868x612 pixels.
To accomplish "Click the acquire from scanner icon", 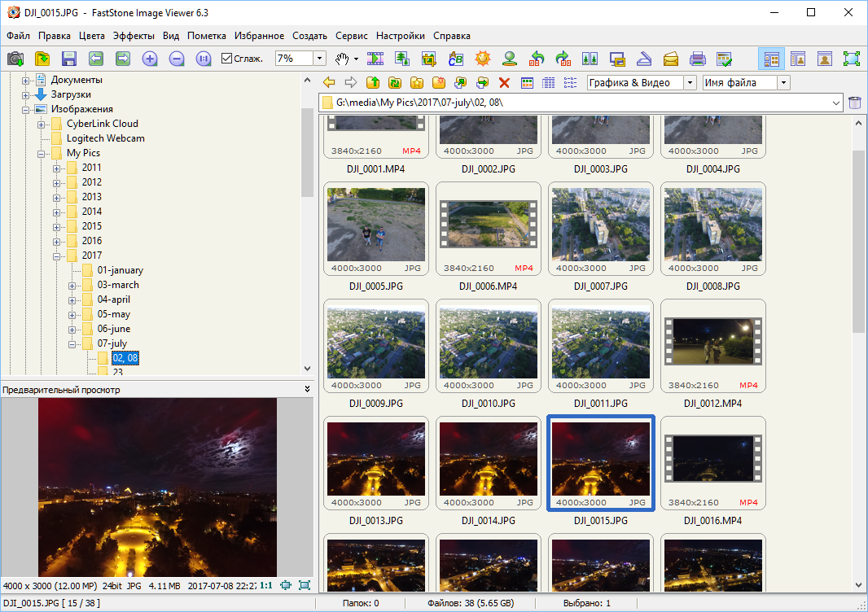I will click(x=643, y=59).
